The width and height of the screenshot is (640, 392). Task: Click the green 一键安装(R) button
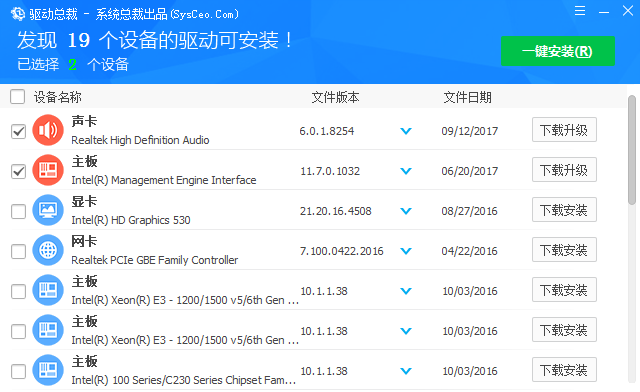pos(558,51)
